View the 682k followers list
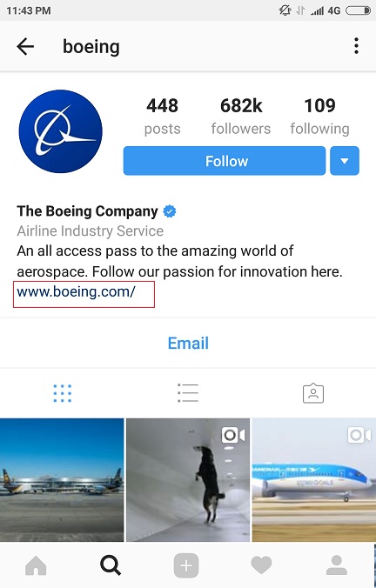 pyautogui.click(x=241, y=116)
